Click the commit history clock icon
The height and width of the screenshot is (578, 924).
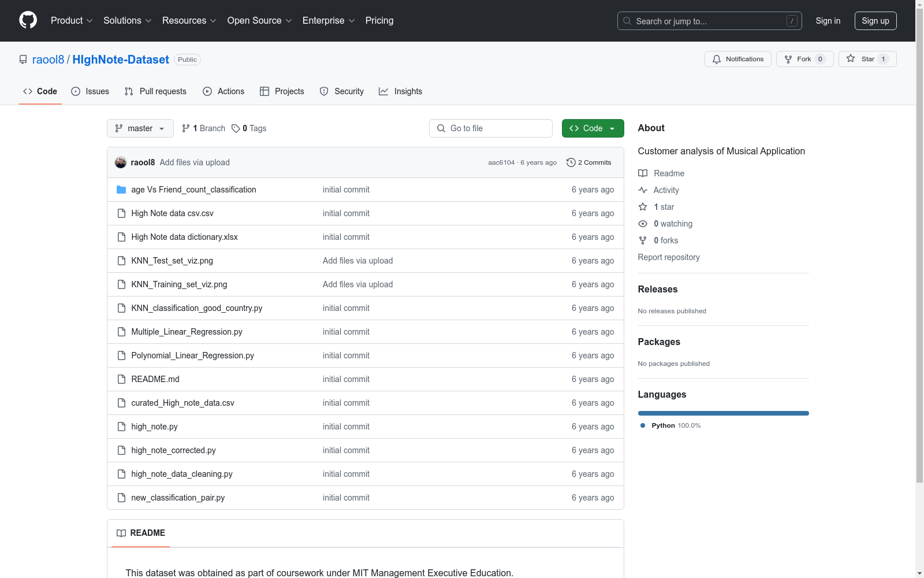571,162
